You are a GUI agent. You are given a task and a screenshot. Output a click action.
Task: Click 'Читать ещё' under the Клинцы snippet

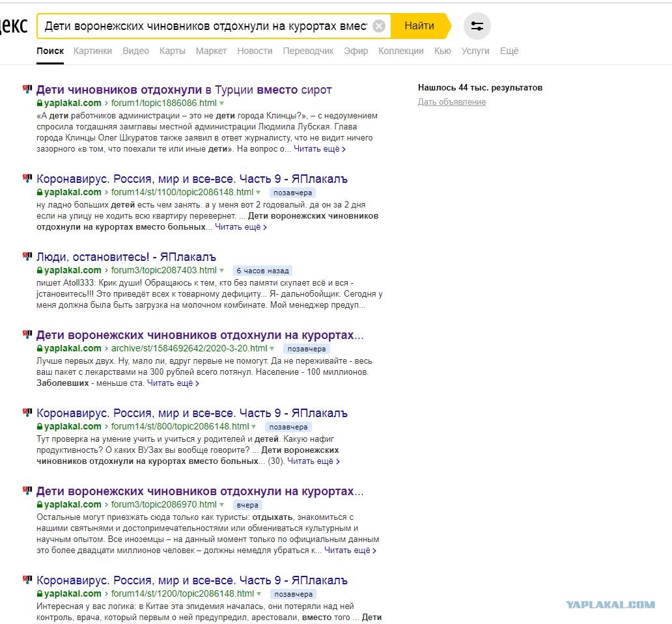pos(320,149)
